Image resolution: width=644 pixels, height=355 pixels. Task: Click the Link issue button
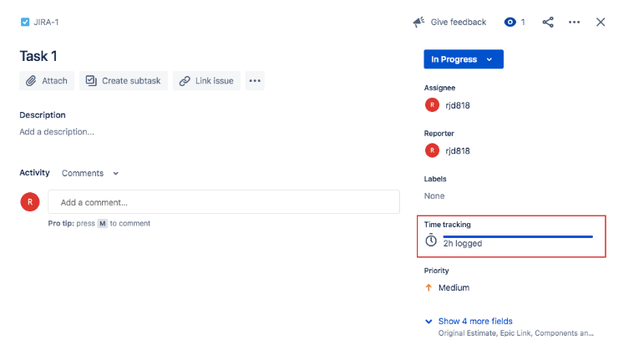(x=206, y=81)
